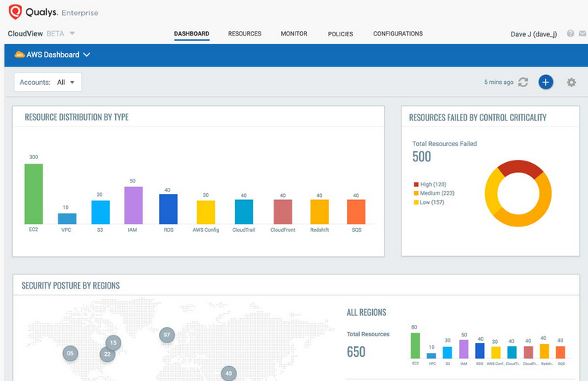Click the map cluster marker 05
This screenshot has height=381, width=588.
(x=70, y=353)
